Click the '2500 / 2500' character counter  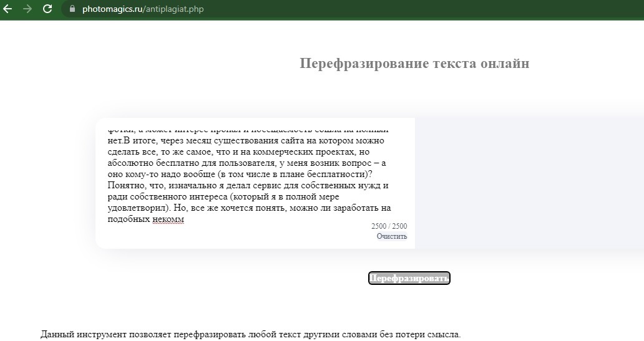389,226
